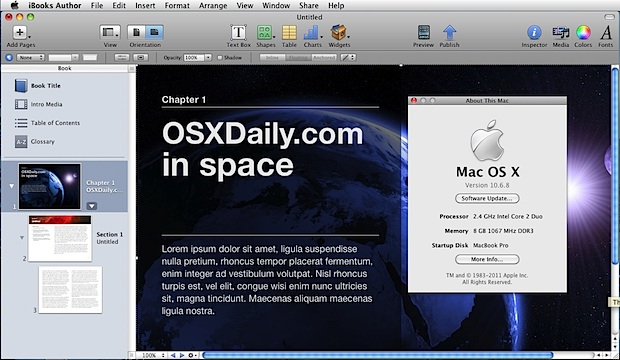This screenshot has width=620, height=360.
Task: Open the Share menu
Action: coord(309,6)
